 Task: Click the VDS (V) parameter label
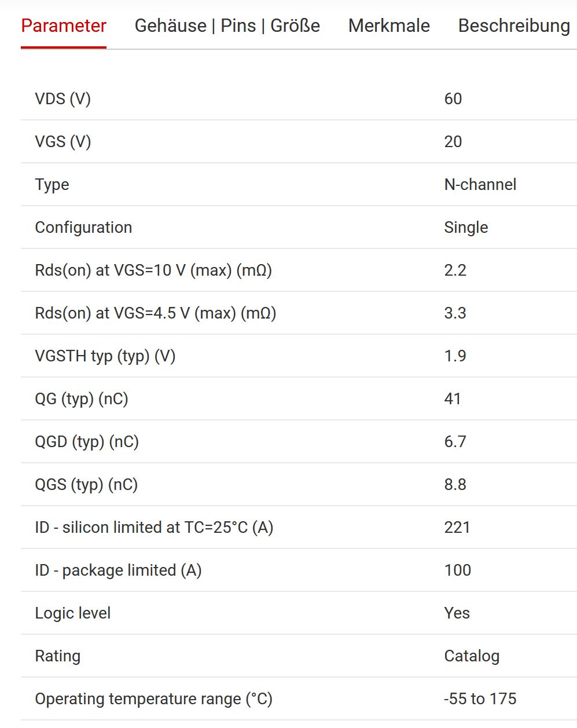tap(63, 98)
